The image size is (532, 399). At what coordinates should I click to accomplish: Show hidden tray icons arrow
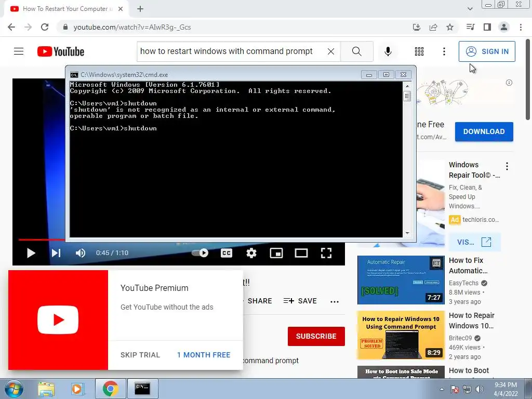[x=442, y=389]
